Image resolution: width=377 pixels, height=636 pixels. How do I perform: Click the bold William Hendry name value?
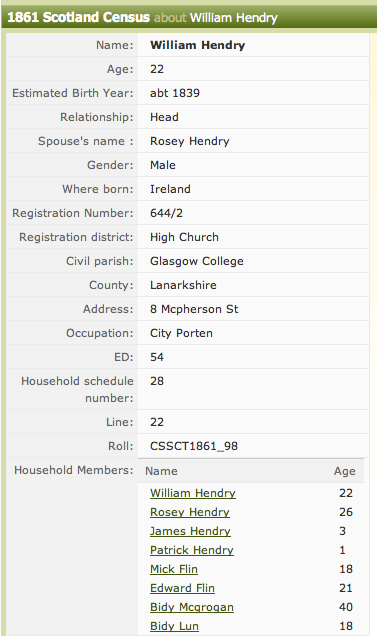click(197, 45)
